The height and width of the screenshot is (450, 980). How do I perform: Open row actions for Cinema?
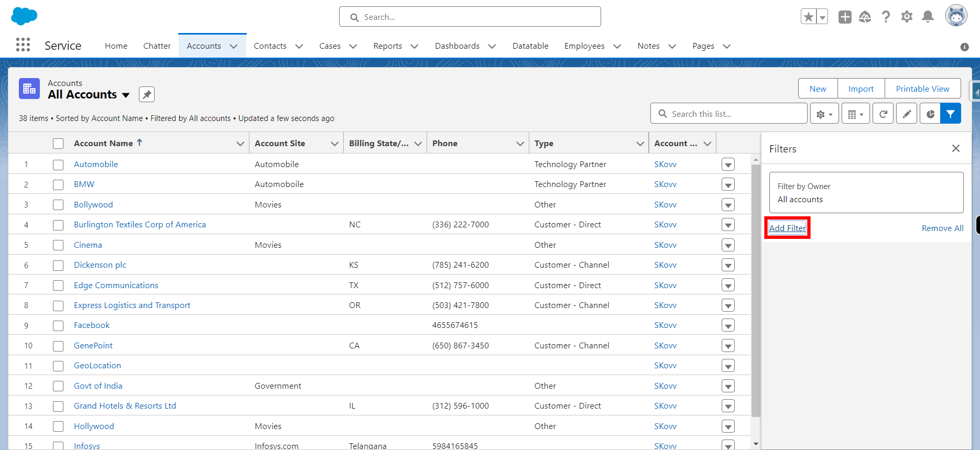[x=728, y=245]
